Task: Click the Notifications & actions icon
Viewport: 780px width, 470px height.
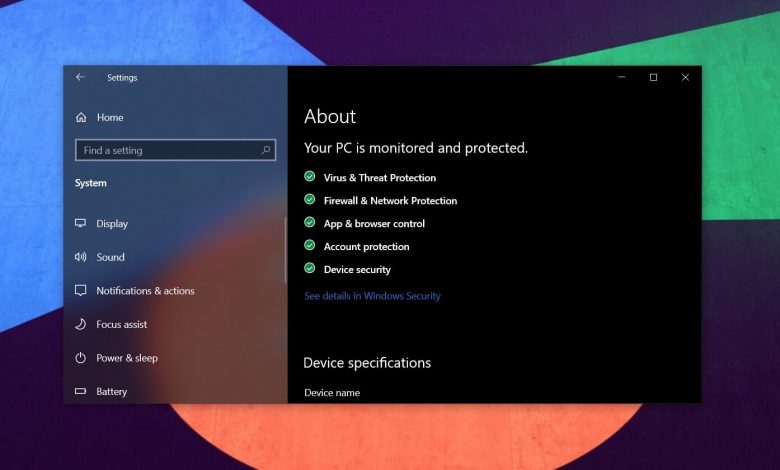Action: [x=81, y=290]
